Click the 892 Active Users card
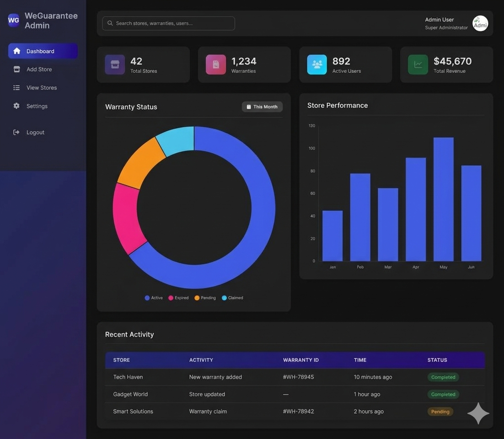The height and width of the screenshot is (439, 504). 346,64
